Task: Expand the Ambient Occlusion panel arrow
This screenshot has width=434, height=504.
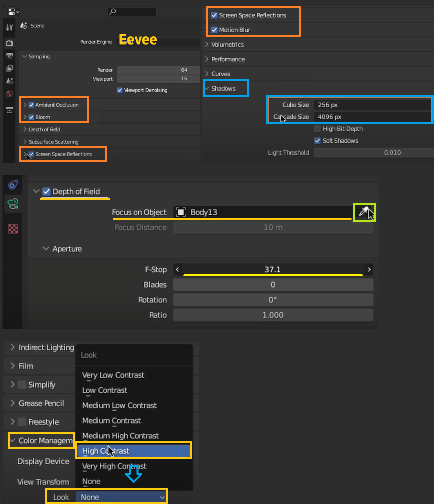Action: [x=25, y=105]
